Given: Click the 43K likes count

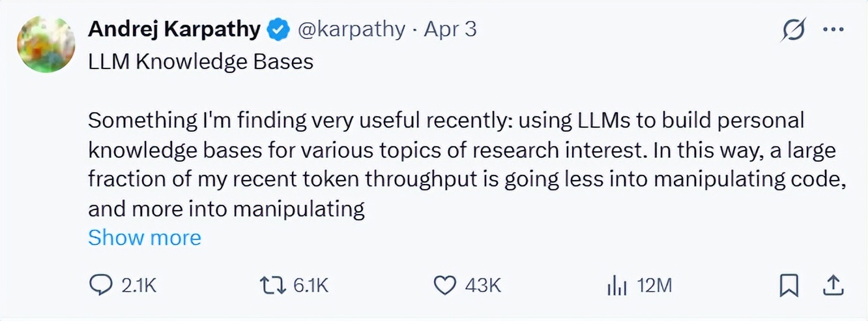Looking at the screenshot, I should click(483, 286).
